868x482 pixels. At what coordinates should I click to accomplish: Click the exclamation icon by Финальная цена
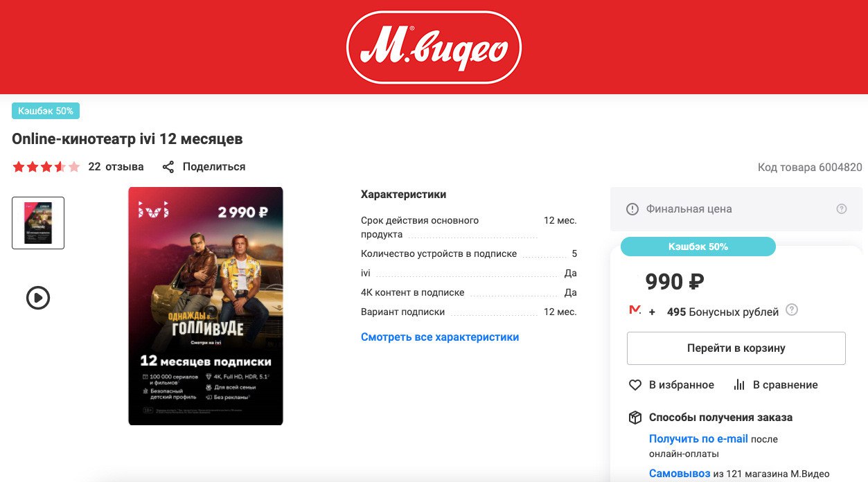click(x=632, y=209)
